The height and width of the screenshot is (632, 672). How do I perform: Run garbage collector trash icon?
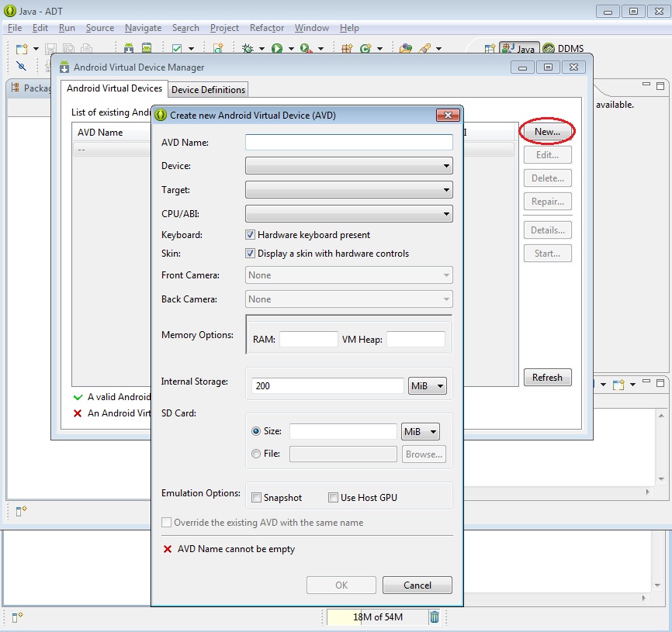coord(434,616)
